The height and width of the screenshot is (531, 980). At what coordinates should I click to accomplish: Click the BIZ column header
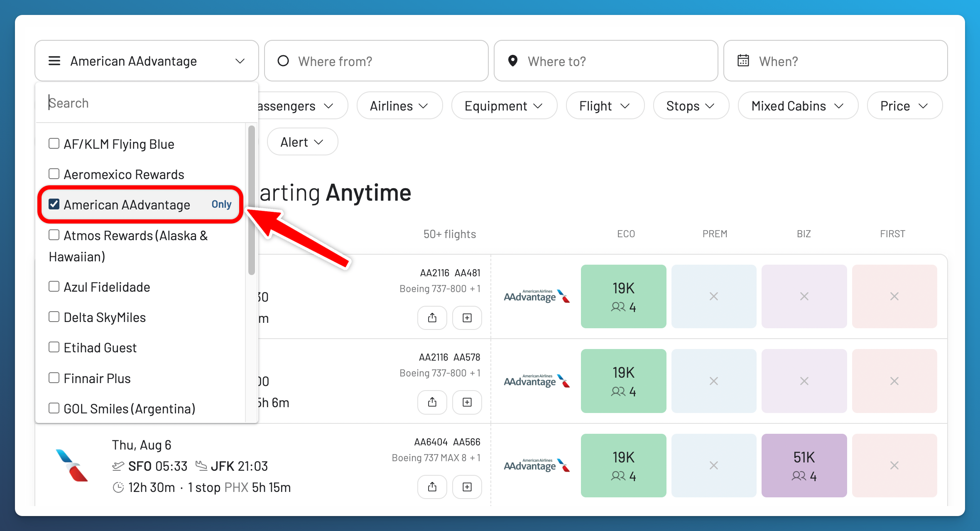804,234
